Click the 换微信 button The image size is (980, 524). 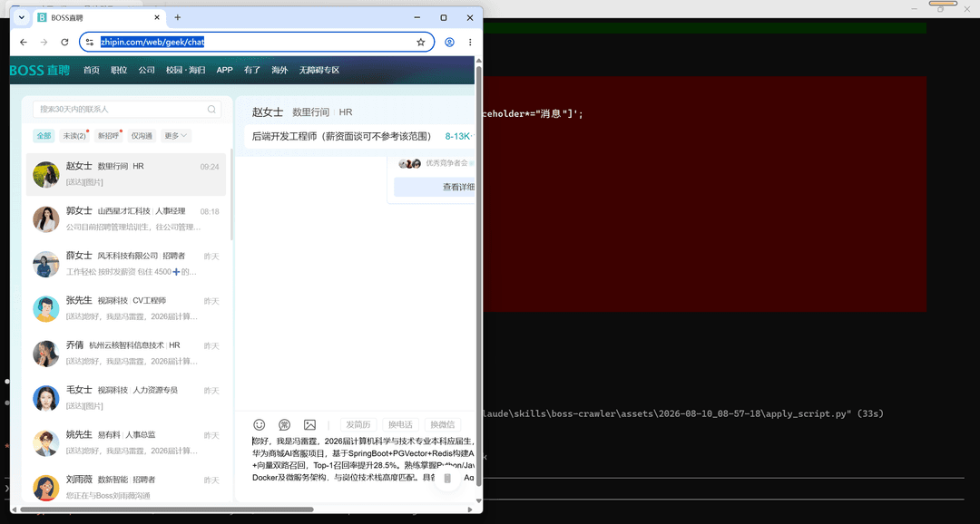pos(443,424)
